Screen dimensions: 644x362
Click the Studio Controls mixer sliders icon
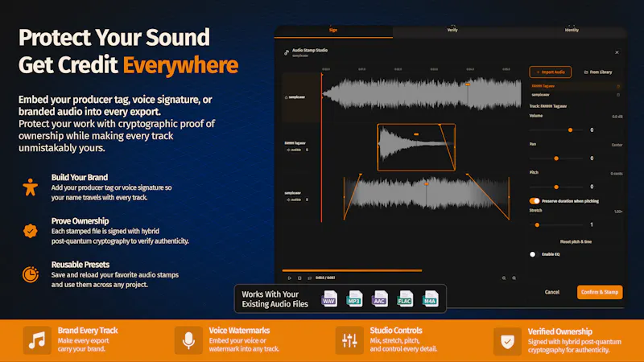pyautogui.click(x=349, y=340)
